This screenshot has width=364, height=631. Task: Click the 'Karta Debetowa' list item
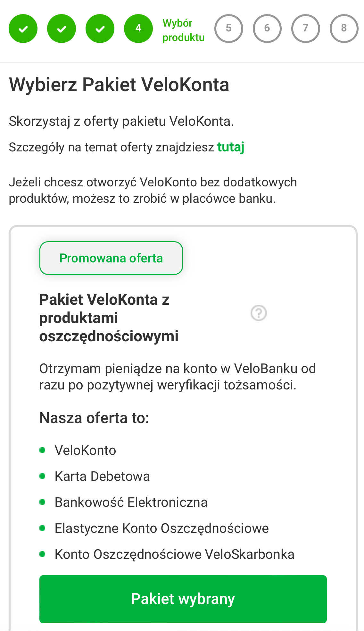102,476
